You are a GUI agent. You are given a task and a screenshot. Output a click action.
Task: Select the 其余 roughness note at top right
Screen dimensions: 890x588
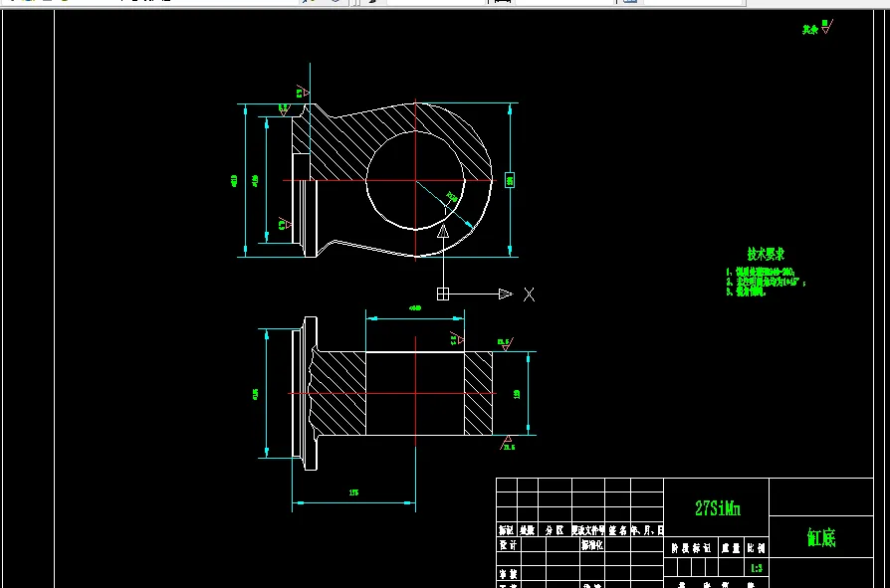click(x=810, y=30)
